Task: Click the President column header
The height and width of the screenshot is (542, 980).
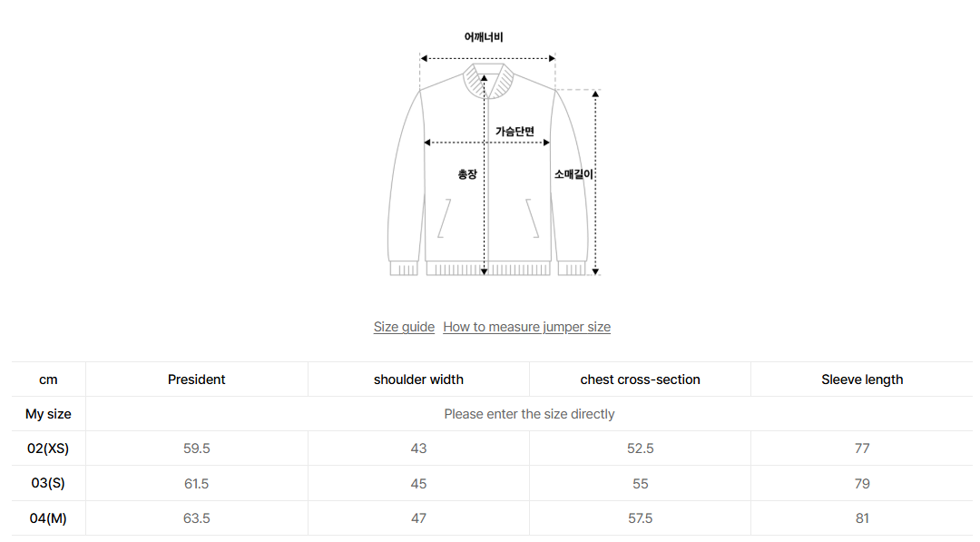Action: coord(196,379)
